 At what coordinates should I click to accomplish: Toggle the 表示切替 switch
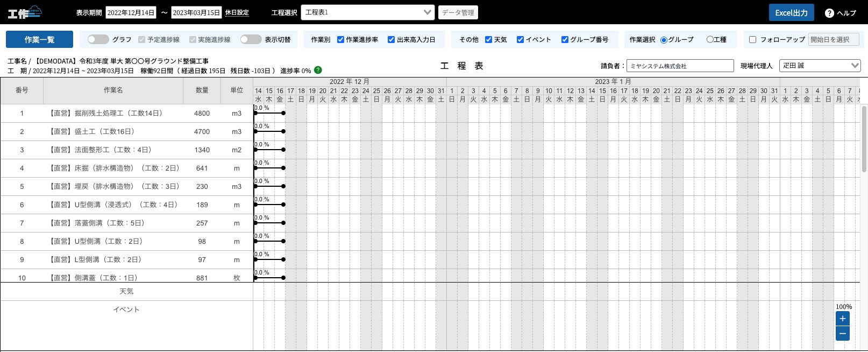click(251, 39)
